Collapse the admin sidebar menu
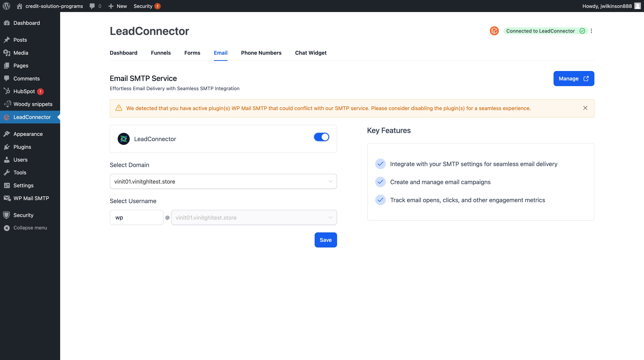Screen dimensions: 644x360 pos(30,228)
